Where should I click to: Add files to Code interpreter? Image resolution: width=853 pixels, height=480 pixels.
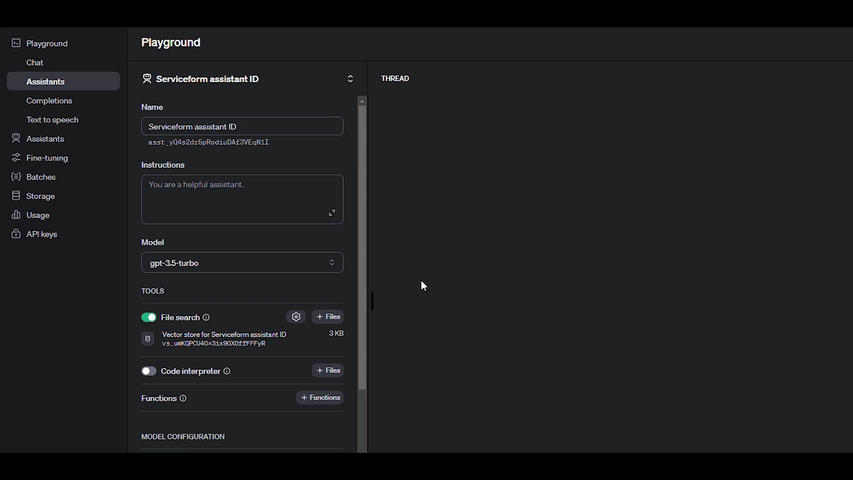(327, 371)
